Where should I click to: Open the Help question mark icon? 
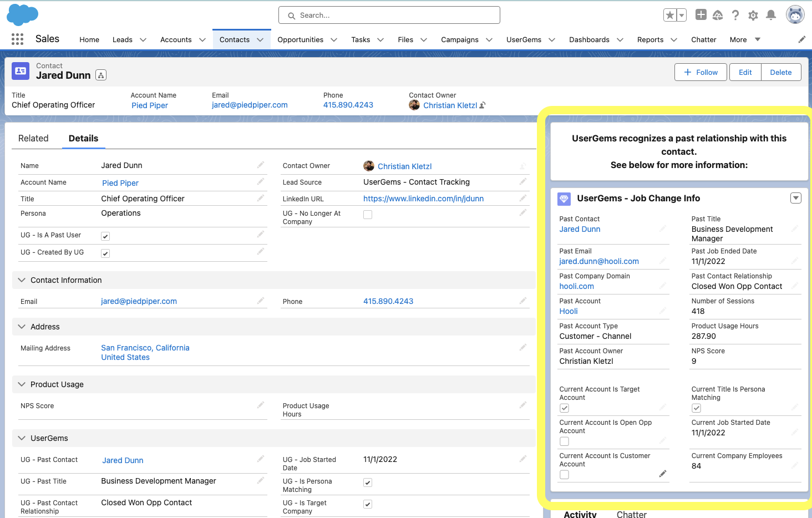tap(735, 15)
